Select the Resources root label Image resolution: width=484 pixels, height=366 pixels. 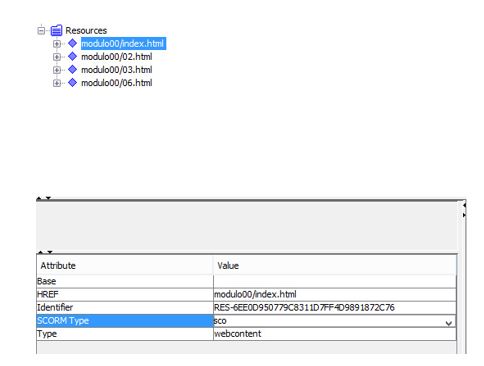[86, 31]
